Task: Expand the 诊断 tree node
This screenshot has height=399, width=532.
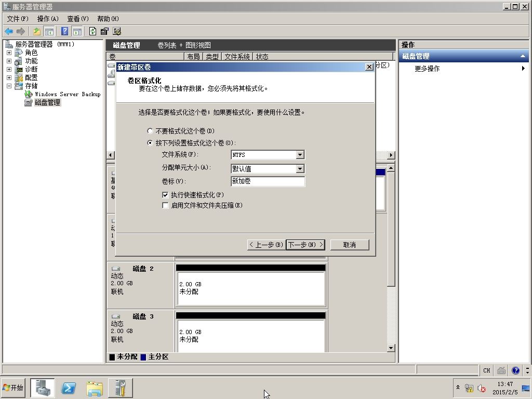Action: coord(9,69)
